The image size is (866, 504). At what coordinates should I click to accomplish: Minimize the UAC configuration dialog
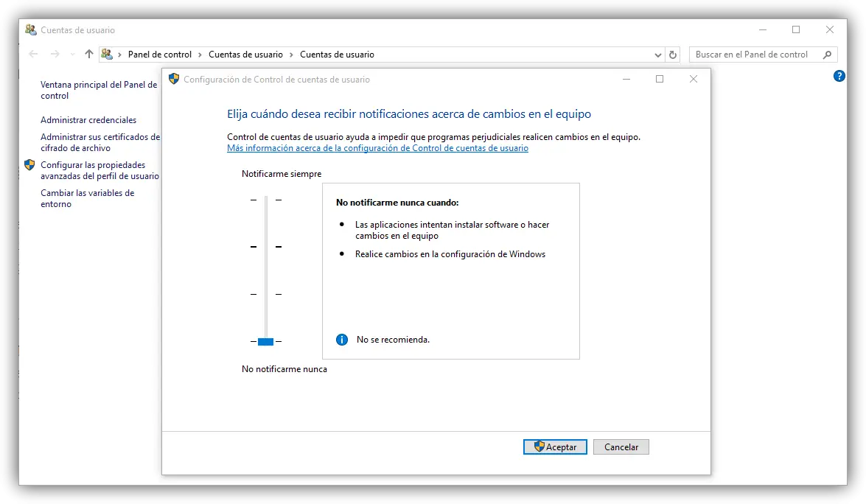[626, 79]
